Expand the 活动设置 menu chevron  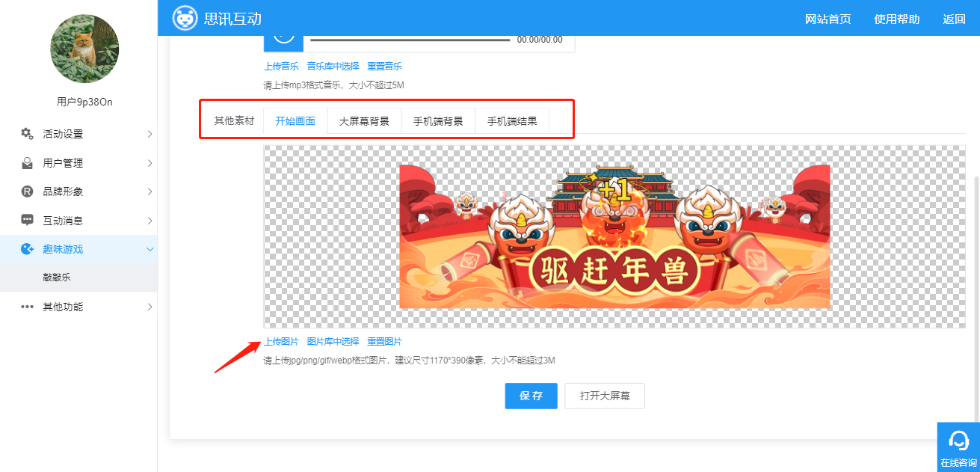point(150,134)
